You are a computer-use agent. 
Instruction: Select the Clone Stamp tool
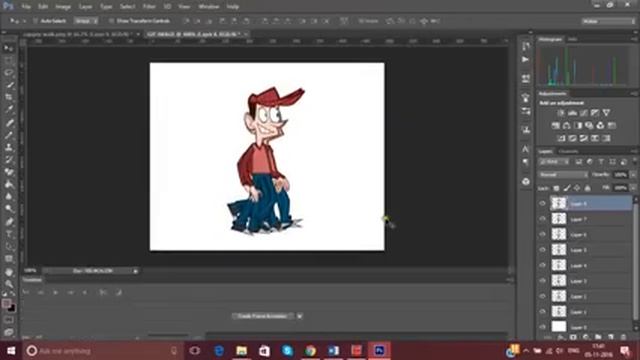(9, 147)
